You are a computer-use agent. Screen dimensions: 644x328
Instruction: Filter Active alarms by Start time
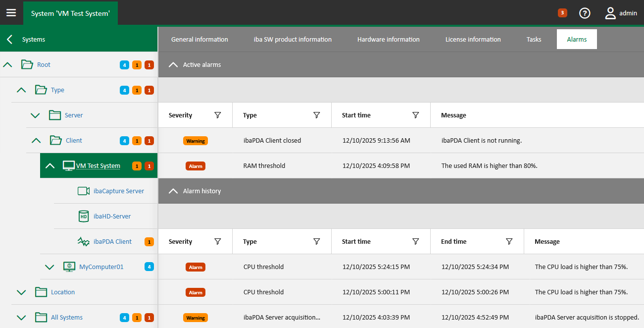416,115
